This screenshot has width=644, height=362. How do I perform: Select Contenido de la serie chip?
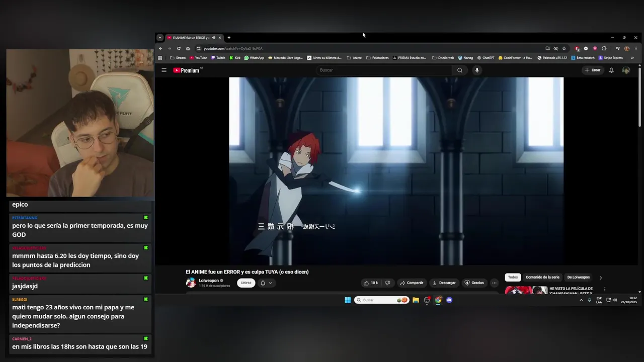tap(542, 278)
